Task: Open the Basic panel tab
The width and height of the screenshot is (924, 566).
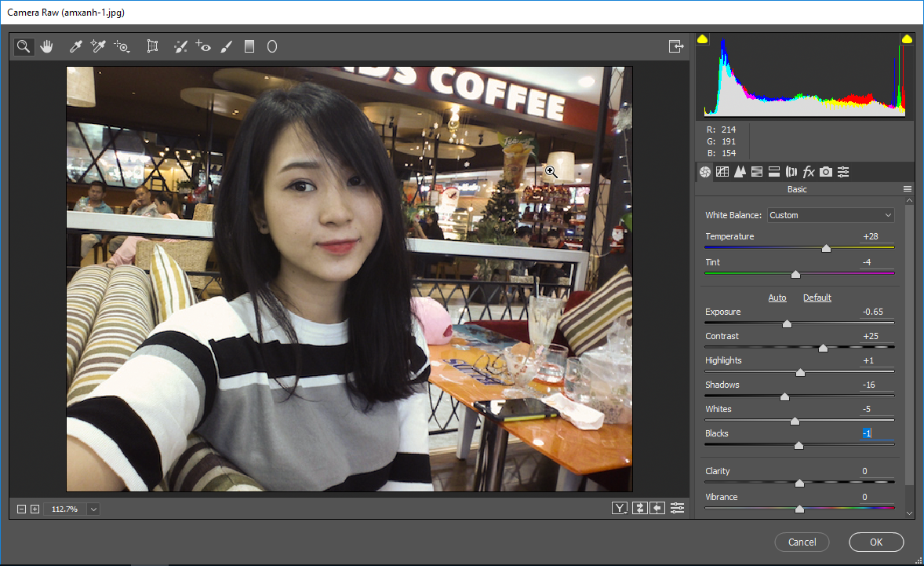Action: click(705, 172)
